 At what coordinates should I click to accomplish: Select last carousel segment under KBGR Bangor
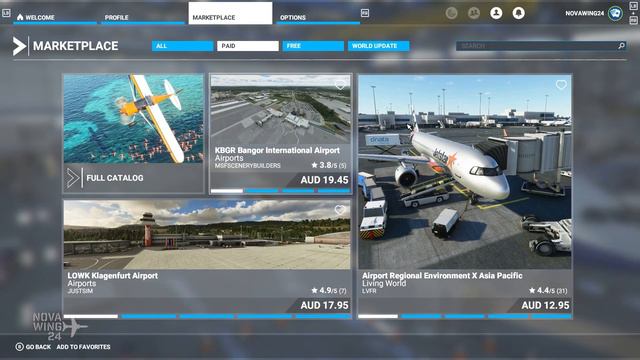click(x=334, y=191)
